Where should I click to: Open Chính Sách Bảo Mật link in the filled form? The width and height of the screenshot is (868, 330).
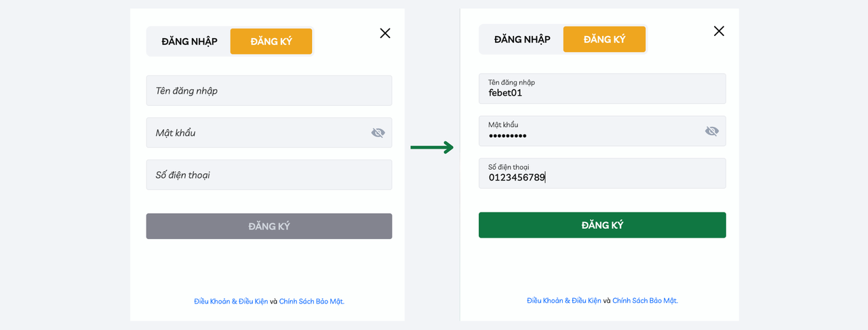point(645,300)
